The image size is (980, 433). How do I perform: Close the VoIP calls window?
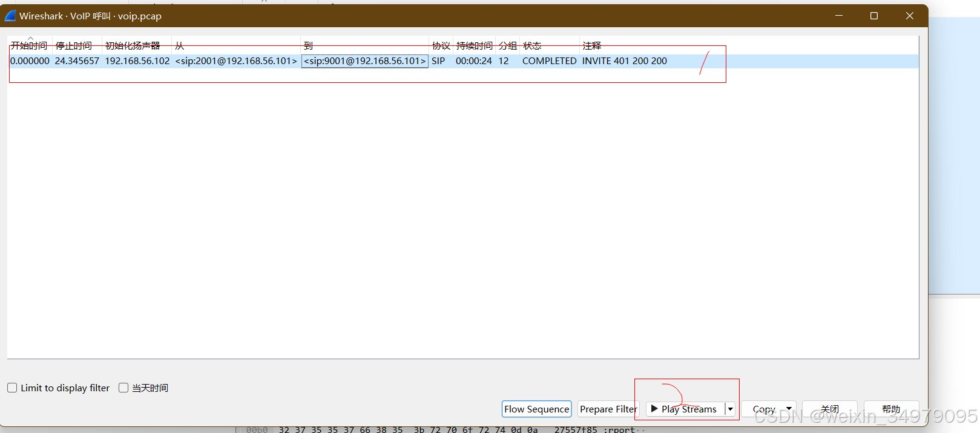click(910, 16)
